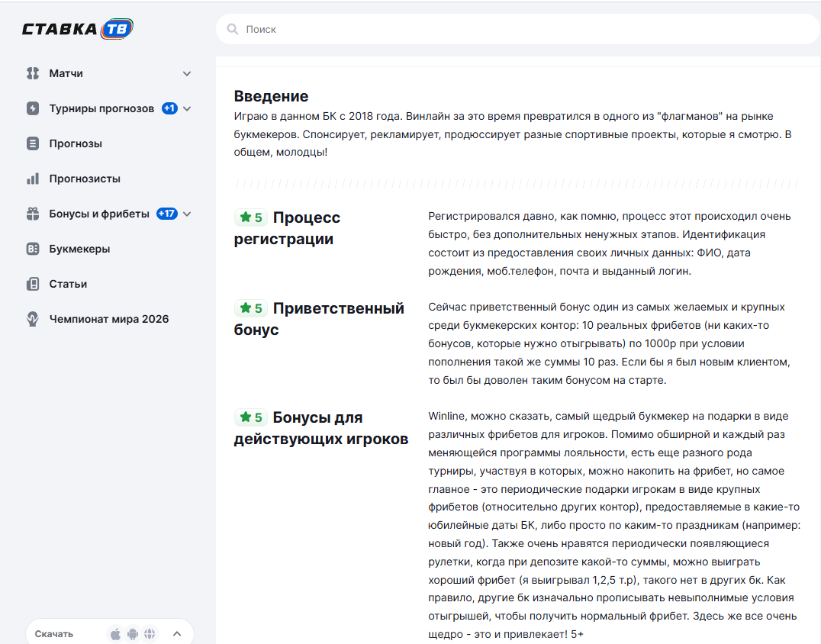Expand the Матчи chevron

coord(187,74)
